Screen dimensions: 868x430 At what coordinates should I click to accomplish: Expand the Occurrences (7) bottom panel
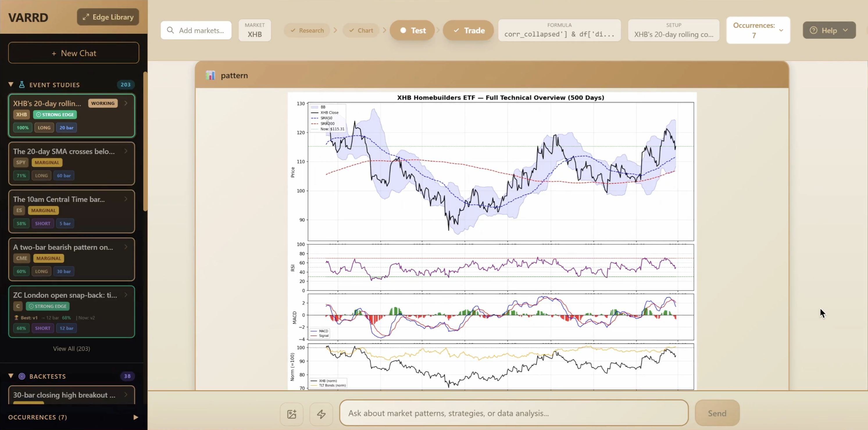click(135, 417)
